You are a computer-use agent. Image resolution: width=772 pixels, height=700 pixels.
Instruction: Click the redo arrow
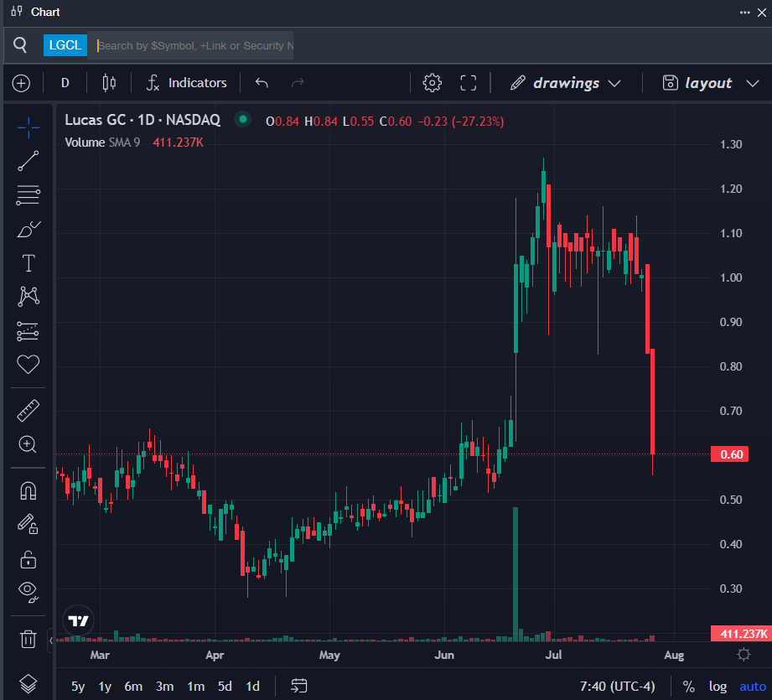click(298, 83)
